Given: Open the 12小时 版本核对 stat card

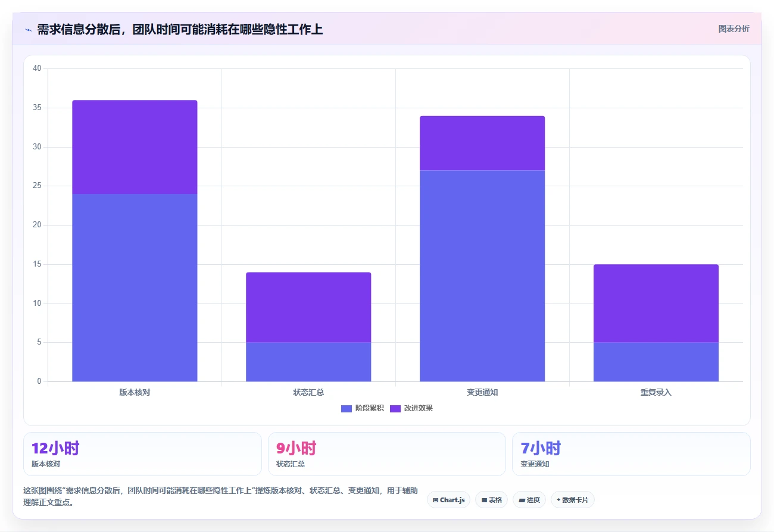Looking at the screenshot, I should [142, 454].
